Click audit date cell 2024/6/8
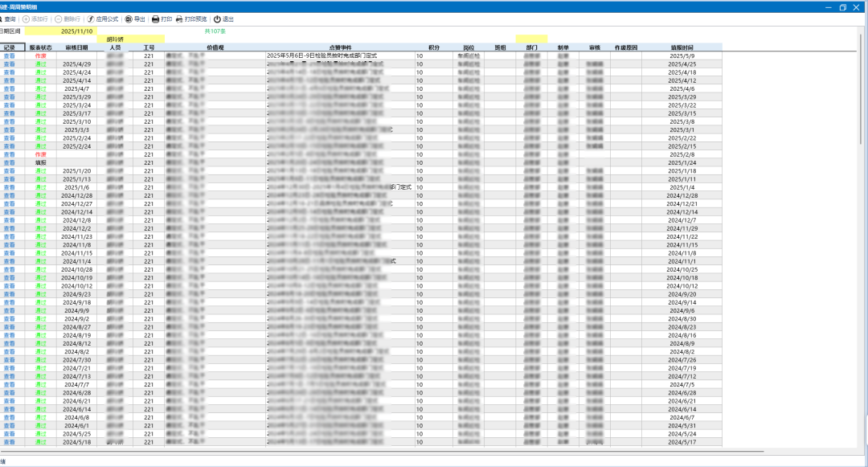 76,417
